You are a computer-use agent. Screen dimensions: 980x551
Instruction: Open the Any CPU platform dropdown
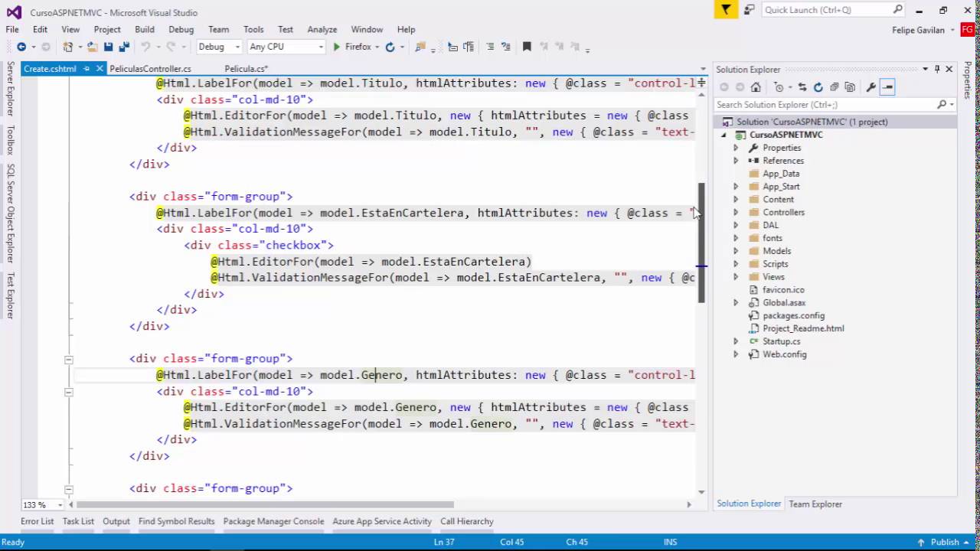click(321, 47)
